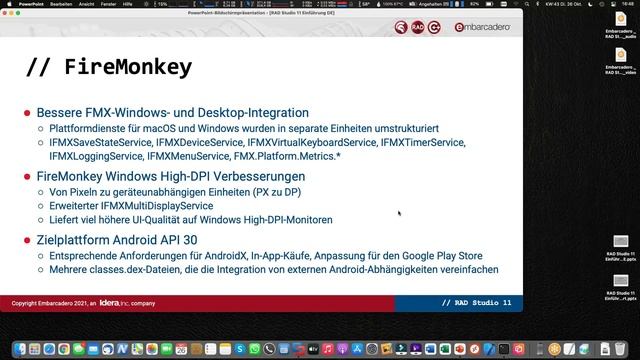Launch Microsoft Word from Dock
Screen dimensions: 640x360
coord(431,349)
